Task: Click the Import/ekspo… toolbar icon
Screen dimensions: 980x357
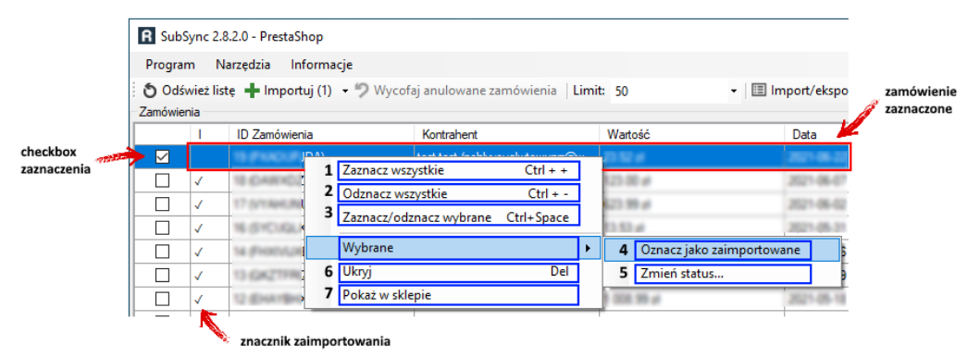Action: tap(758, 91)
